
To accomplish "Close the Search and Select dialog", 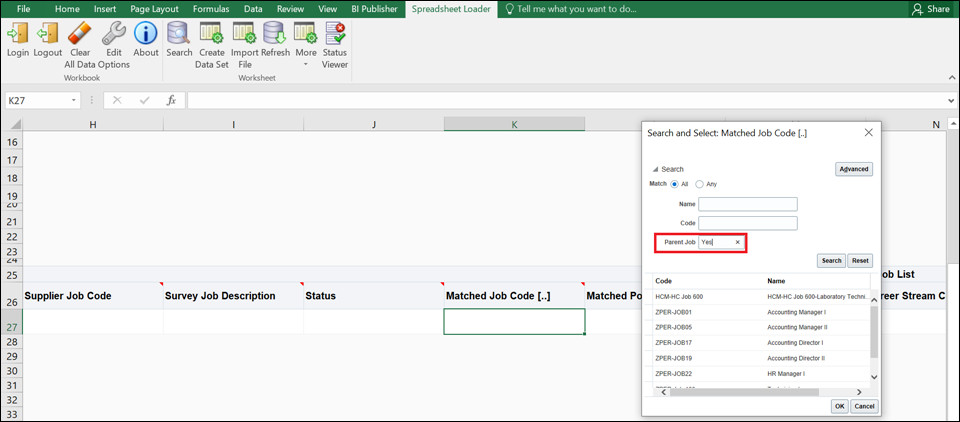I will pyautogui.click(x=868, y=132).
